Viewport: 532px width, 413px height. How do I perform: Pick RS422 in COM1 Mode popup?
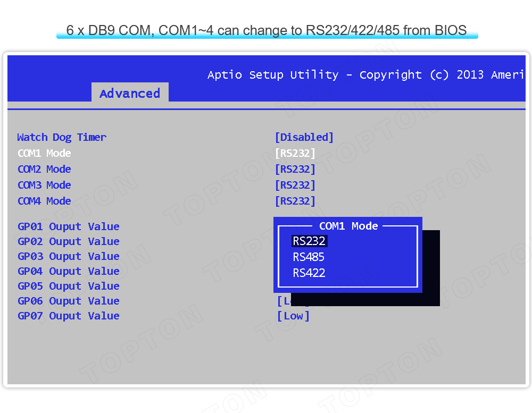point(309,273)
